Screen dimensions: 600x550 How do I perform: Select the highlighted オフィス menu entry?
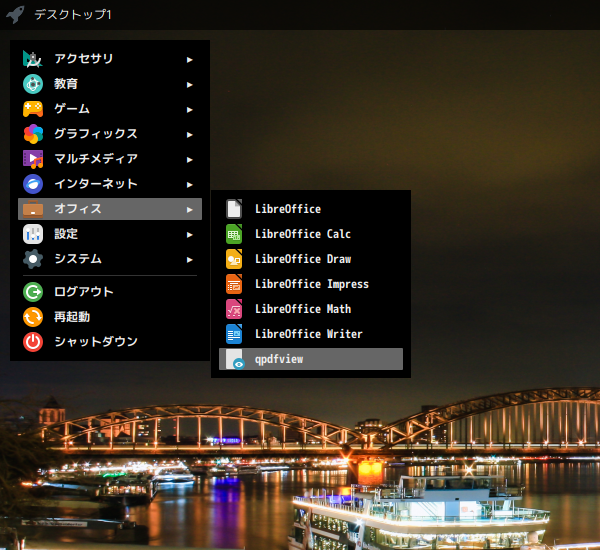pyautogui.click(x=110, y=209)
